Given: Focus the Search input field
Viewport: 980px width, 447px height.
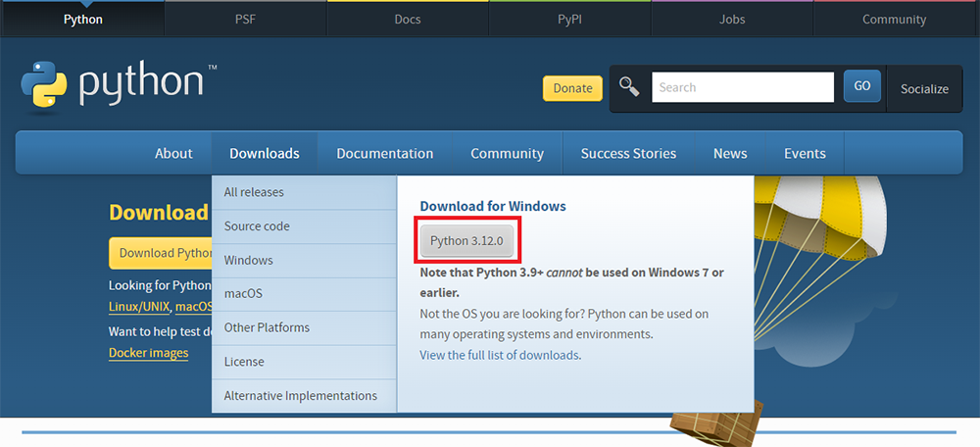Looking at the screenshot, I should (743, 87).
